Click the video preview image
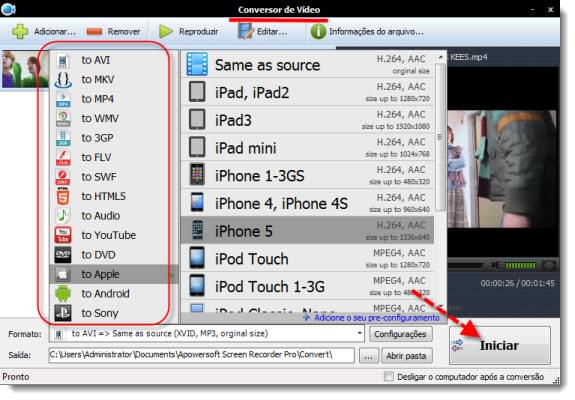 pos(502,169)
